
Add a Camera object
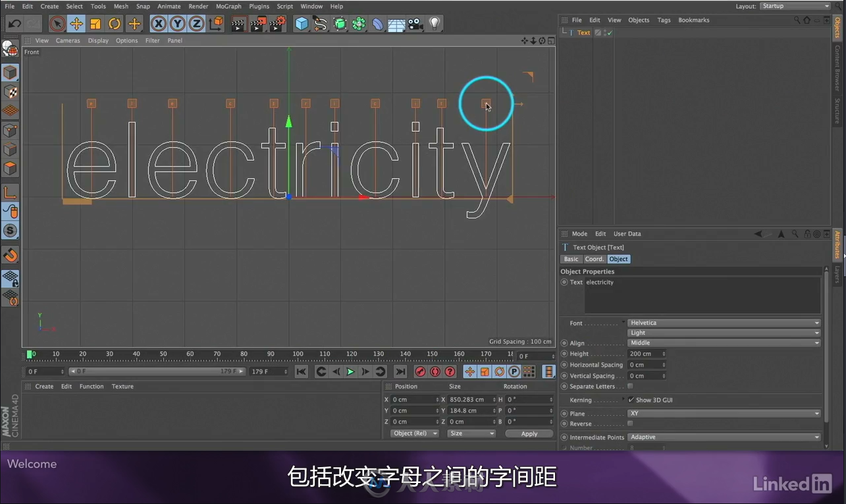click(415, 24)
